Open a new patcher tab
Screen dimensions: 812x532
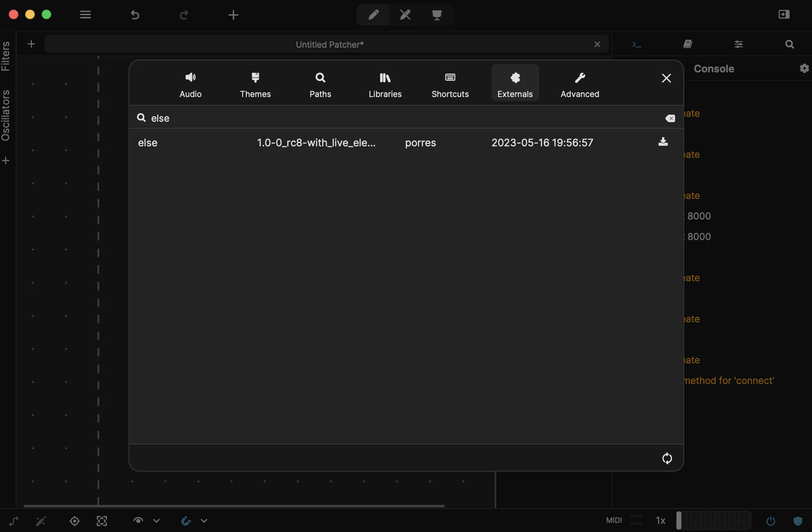pyautogui.click(x=31, y=44)
